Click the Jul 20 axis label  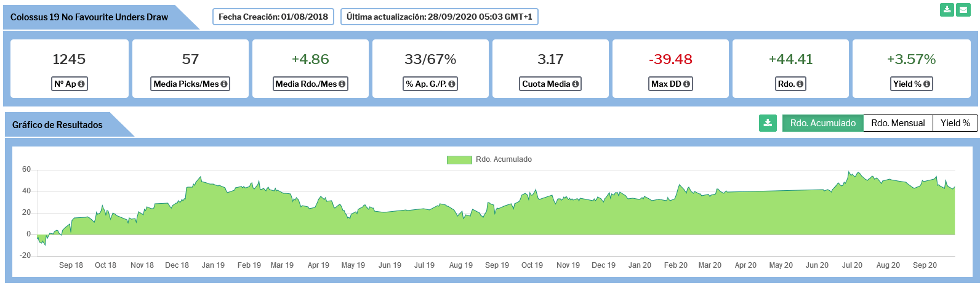click(x=852, y=265)
